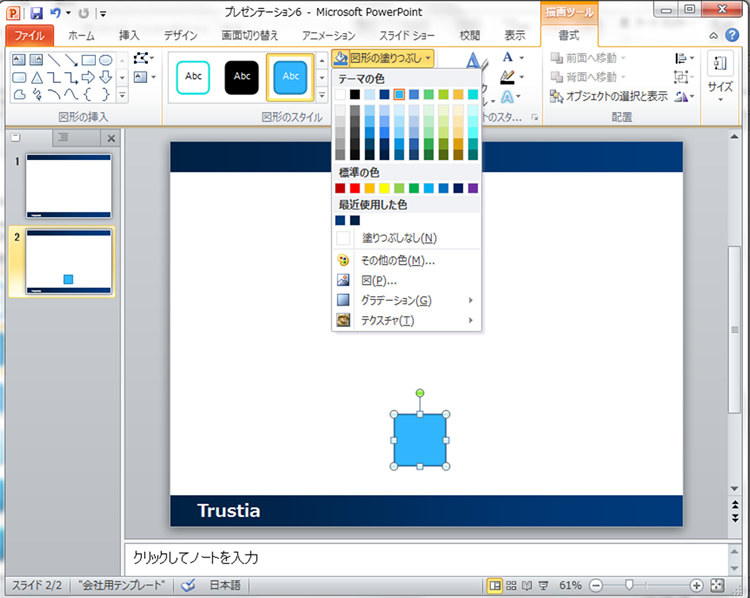Toggle the Shape Fill (図形の塗りつぶし) dropdown

pos(384,58)
